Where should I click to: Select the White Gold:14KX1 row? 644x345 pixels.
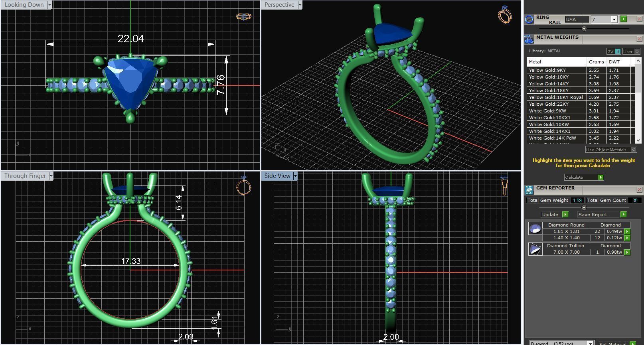[x=581, y=131]
